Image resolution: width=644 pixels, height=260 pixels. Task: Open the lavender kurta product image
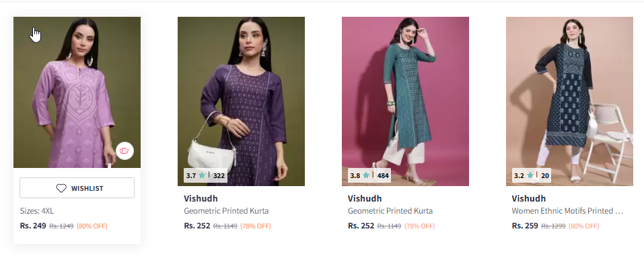point(77,92)
